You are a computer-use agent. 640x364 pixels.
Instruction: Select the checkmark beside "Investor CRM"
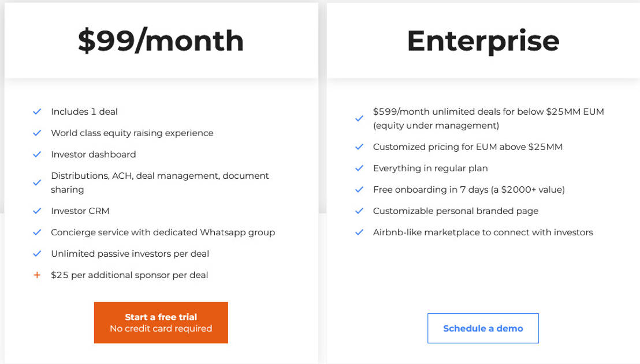click(x=37, y=211)
